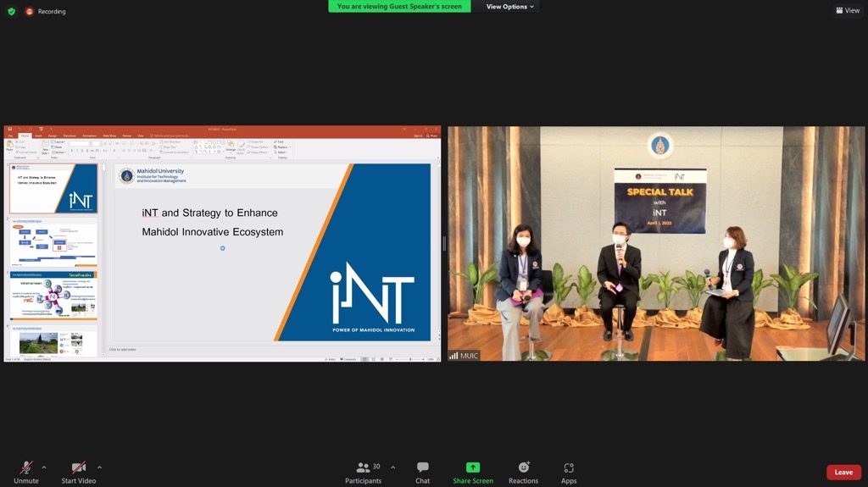The image size is (868, 487).
Task: Click New Slide in PowerPoint ribbon
Action: [46, 147]
